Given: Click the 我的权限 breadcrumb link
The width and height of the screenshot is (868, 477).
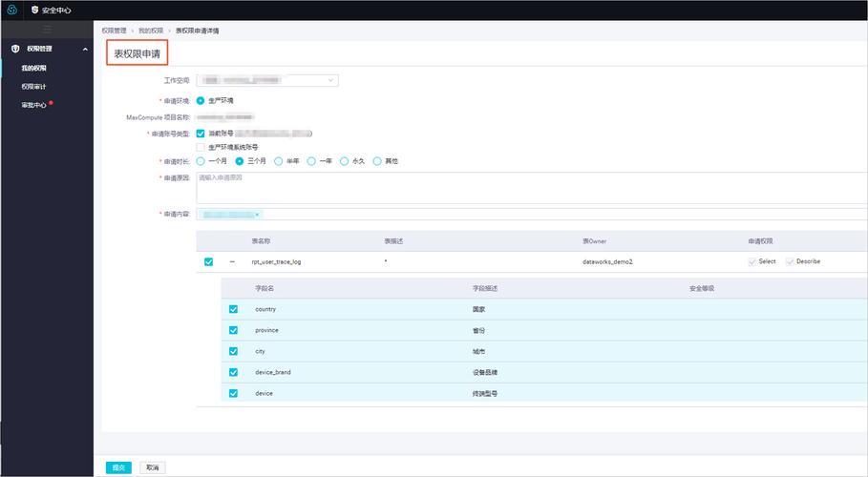Looking at the screenshot, I should (151, 31).
